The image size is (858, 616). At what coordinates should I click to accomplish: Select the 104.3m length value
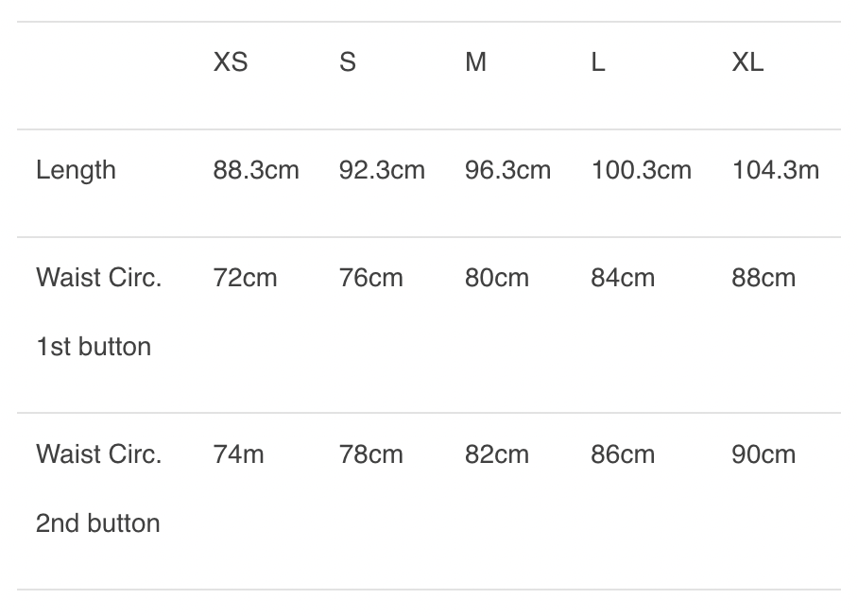coord(776,170)
